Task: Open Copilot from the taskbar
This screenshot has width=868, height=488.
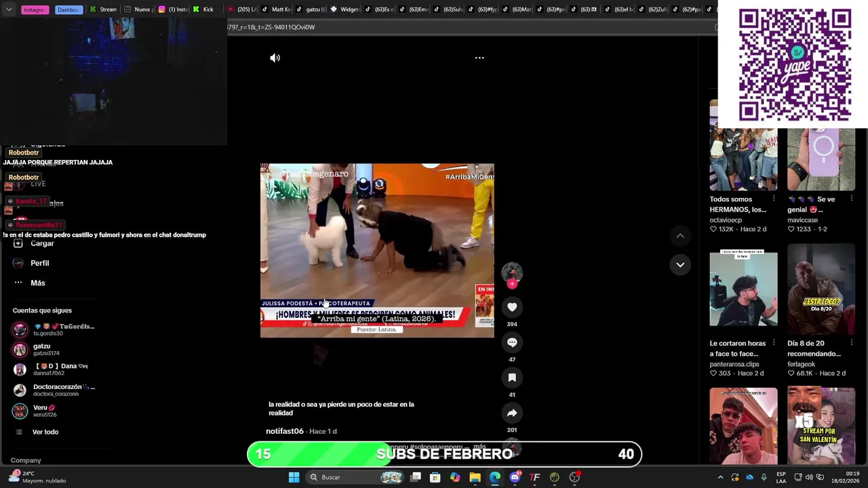Action: (455, 477)
